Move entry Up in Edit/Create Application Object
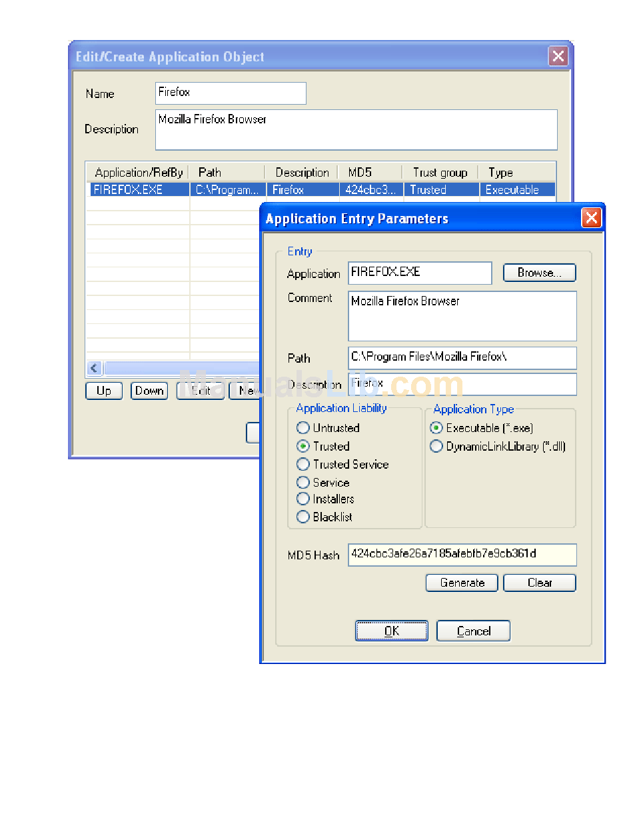The width and height of the screenshot is (633, 840). (104, 391)
